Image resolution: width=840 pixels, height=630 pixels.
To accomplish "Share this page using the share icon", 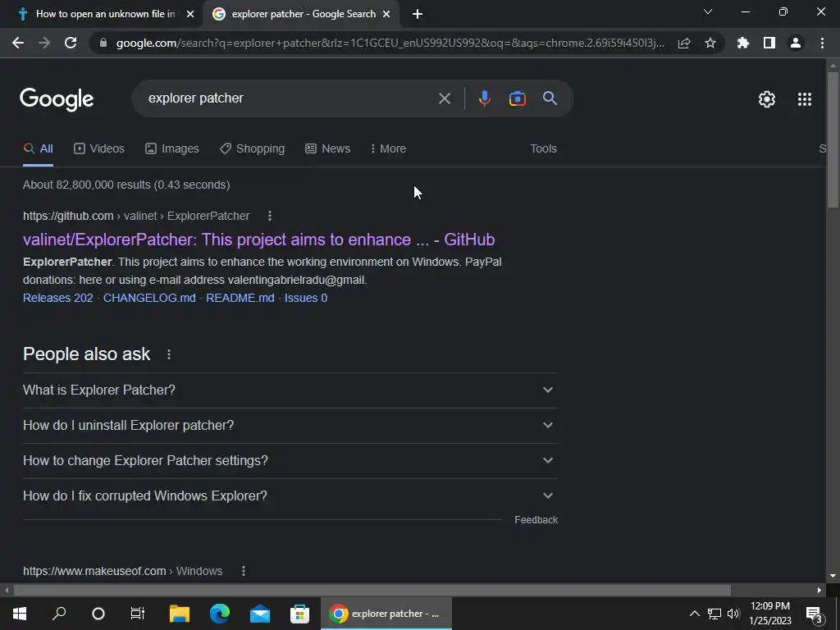I will tap(684, 43).
